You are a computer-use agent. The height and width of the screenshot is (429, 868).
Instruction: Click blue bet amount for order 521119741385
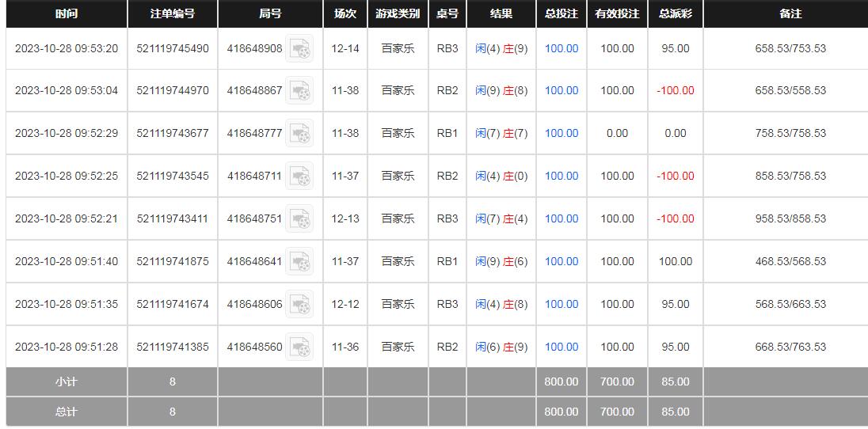562,347
